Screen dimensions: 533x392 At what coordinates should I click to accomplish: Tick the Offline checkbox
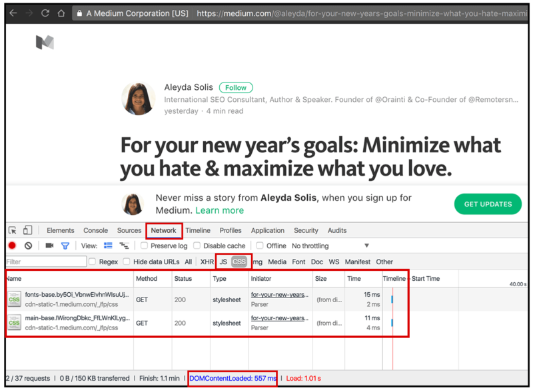[x=260, y=246]
